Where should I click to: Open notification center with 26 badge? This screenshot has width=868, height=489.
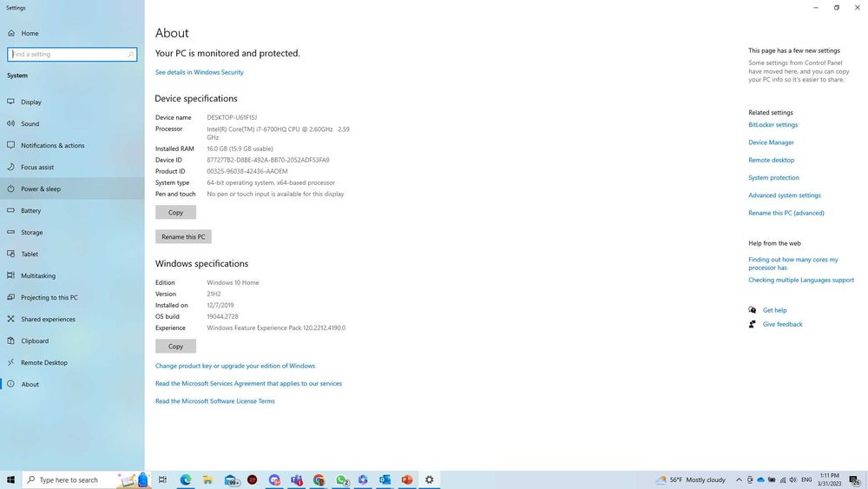855,480
